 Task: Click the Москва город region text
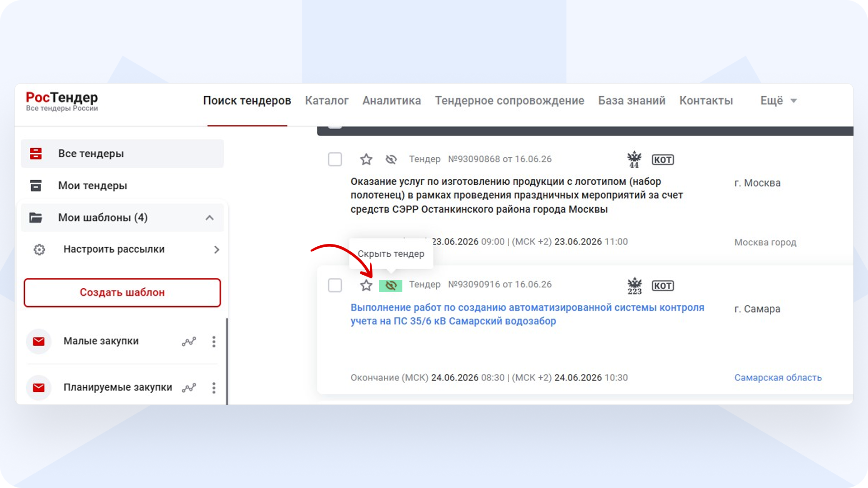tap(765, 243)
